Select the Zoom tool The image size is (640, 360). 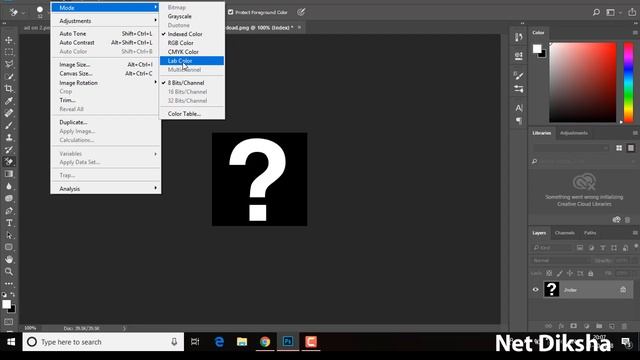click(x=9, y=271)
